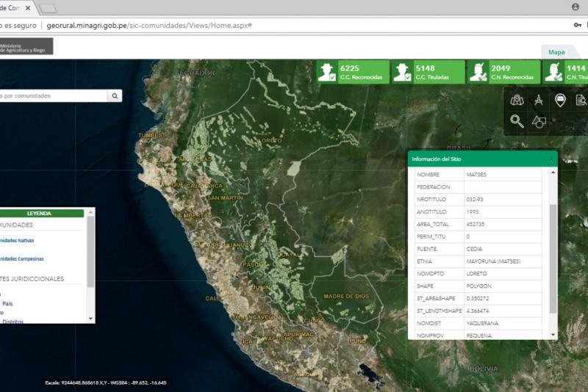This screenshot has width=588, height=392.
Task: Select the NOMDPTO value LORETO in table
Action: 476,273
